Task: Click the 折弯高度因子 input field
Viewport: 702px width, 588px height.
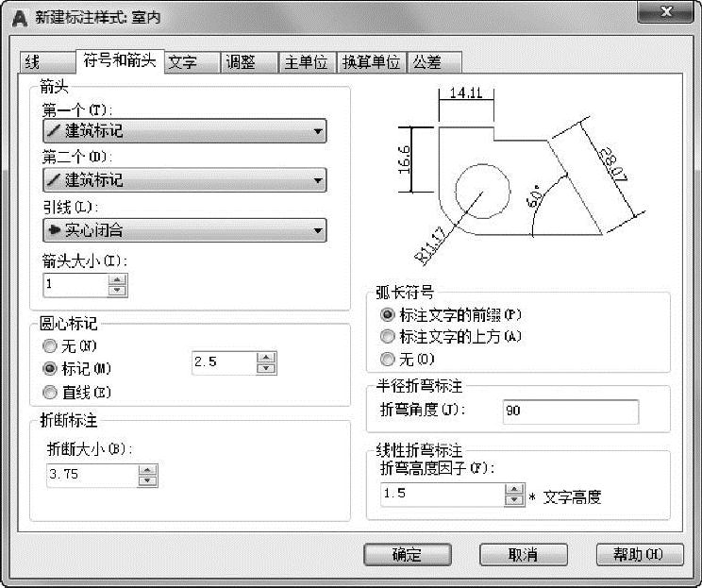Action: (x=443, y=495)
